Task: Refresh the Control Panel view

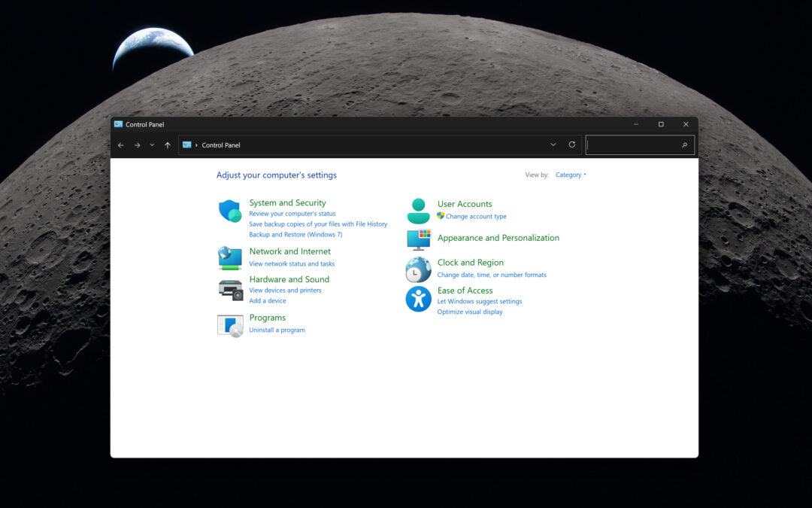Action: pyautogui.click(x=572, y=144)
